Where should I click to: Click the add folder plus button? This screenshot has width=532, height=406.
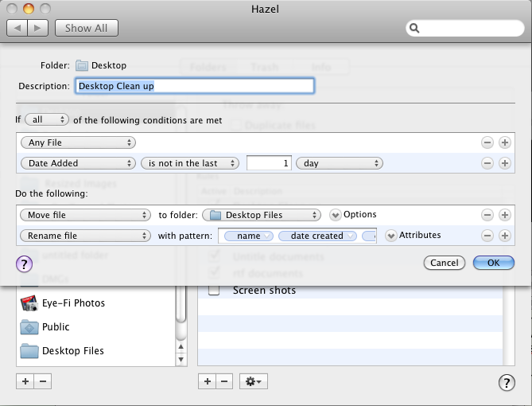pos(25,382)
